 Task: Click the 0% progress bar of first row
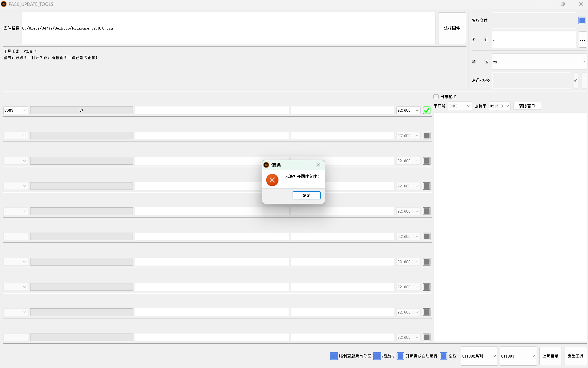[x=81, y=110]
